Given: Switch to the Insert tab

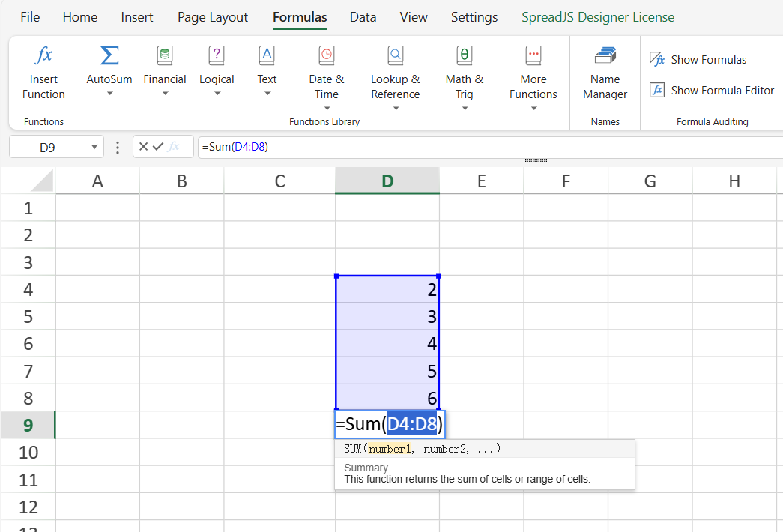Looking at the screenshot, I should click(137, 17).
